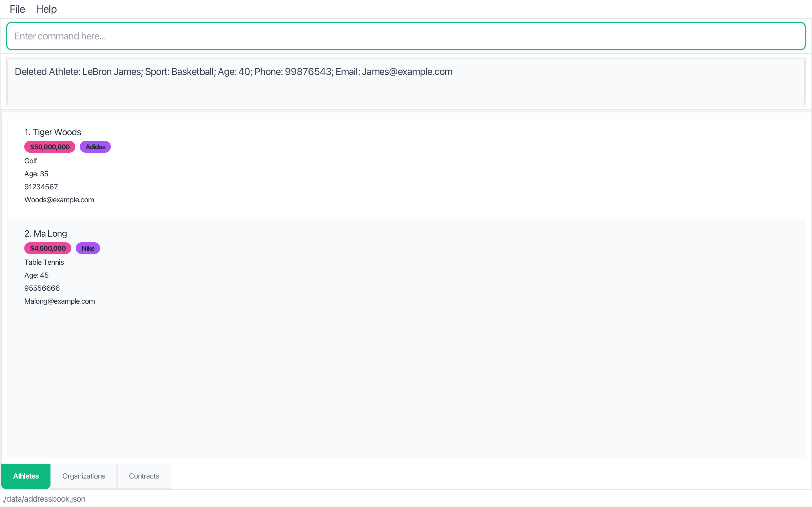This screenshot has width=812, height=507.
Task: Click the Golf sport label
Action: 30,161
